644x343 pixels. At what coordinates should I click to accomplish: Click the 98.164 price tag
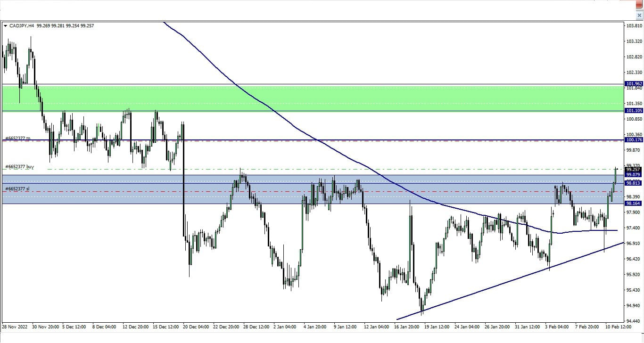[634, 204]
